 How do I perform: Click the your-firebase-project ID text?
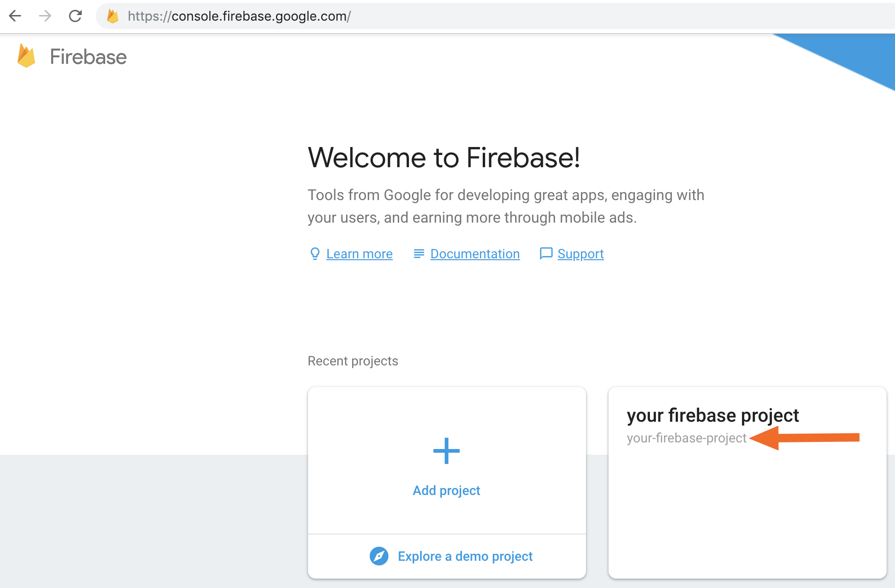point(686,438)
